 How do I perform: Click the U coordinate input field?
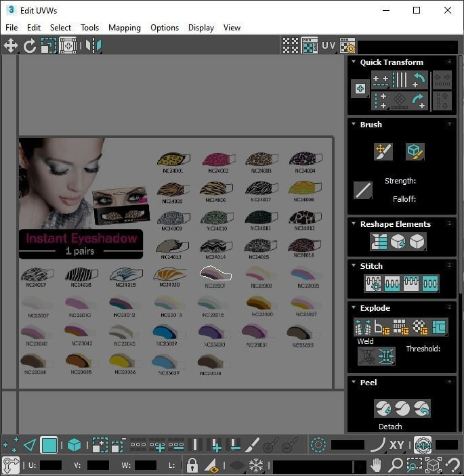click(51, 465)
